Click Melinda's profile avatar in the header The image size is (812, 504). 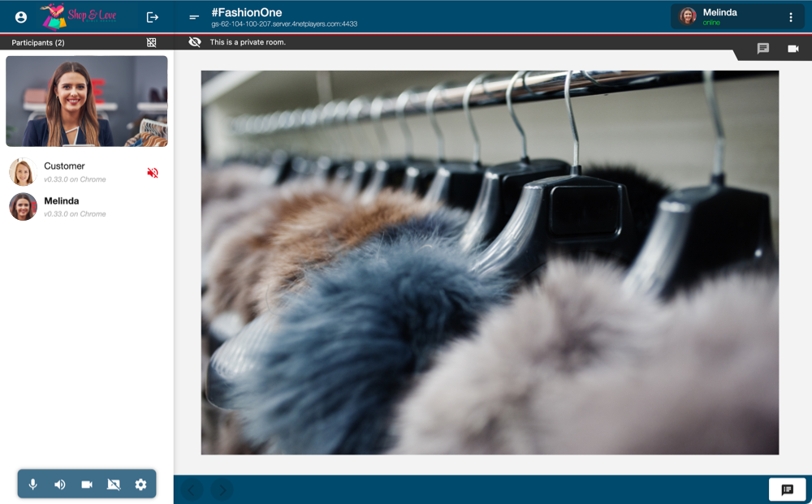coord(688,16)
